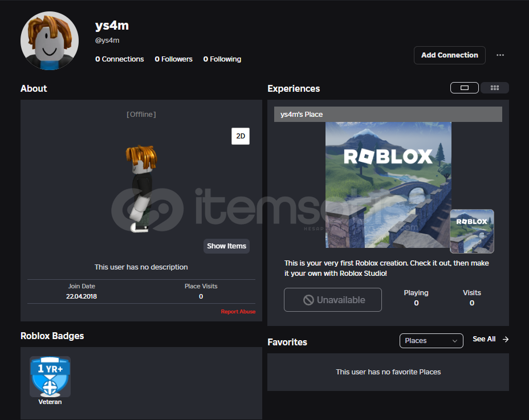This screenshot has height=420, width=529.
Task: Click 'This user has no description' text
Action: [141, 267]
